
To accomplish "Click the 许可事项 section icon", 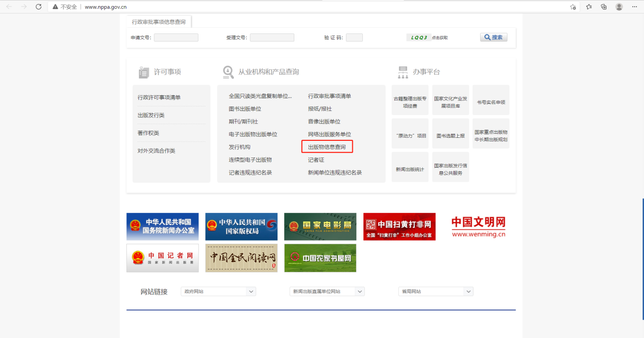I will 144,71.
